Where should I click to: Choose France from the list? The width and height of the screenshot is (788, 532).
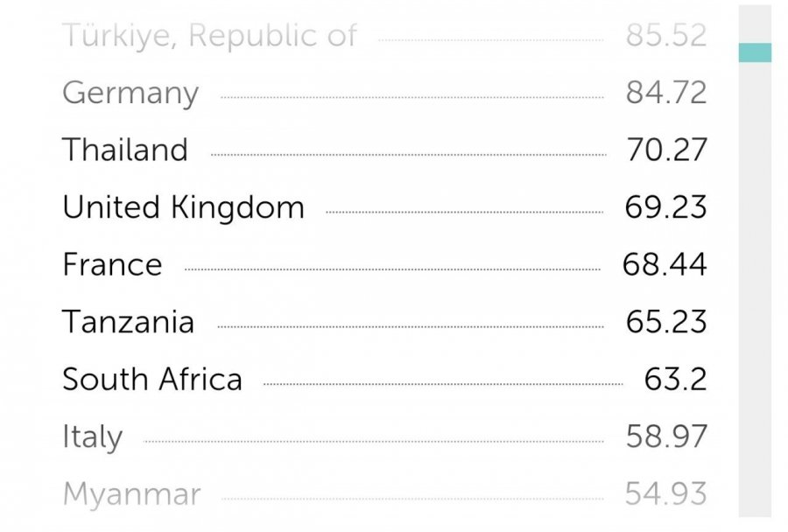(x=112, y=265)
